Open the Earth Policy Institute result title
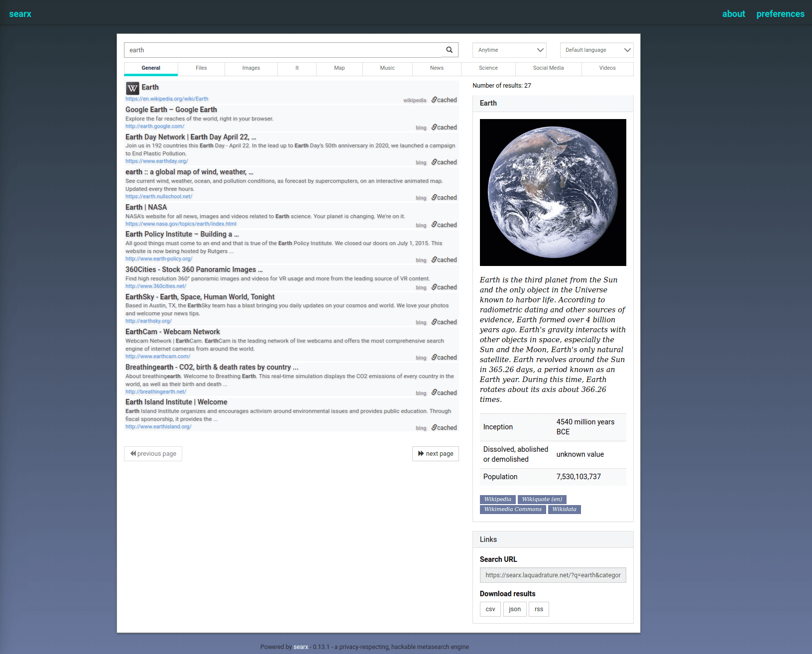The height and width of the screenshot is (654, 812). point(182,234)
